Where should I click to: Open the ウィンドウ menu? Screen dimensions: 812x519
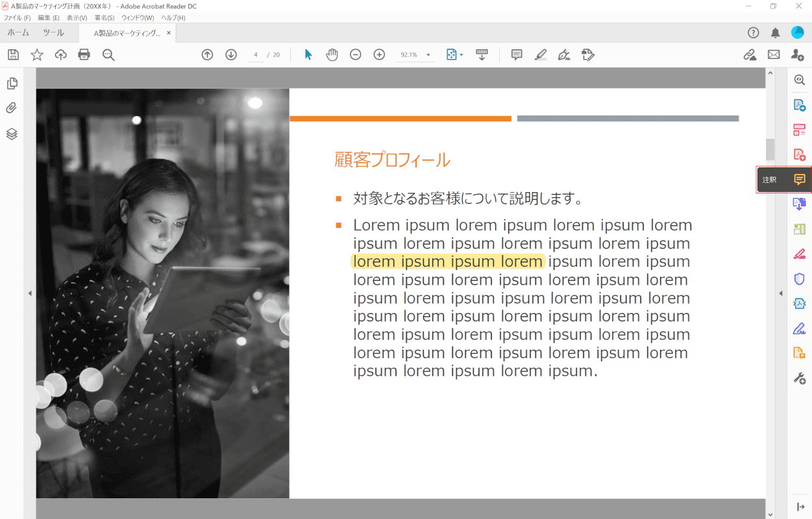pyautogui.click(x=138, y=18)
